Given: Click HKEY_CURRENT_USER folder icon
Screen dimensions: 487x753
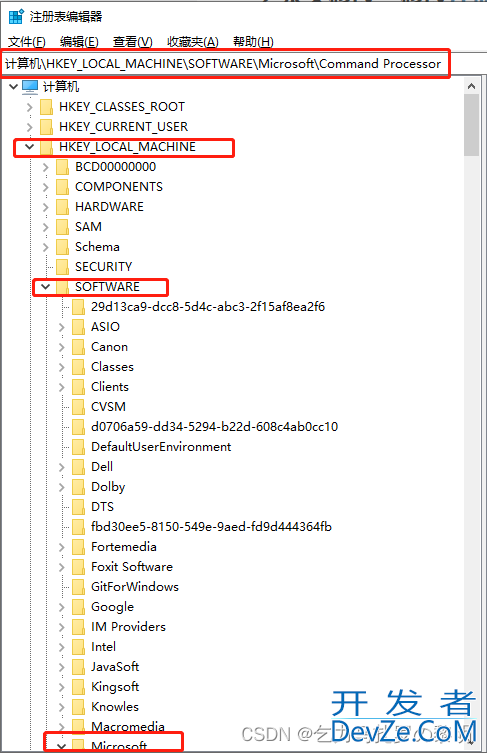Looking at the screenshot, I should point(46,127).
